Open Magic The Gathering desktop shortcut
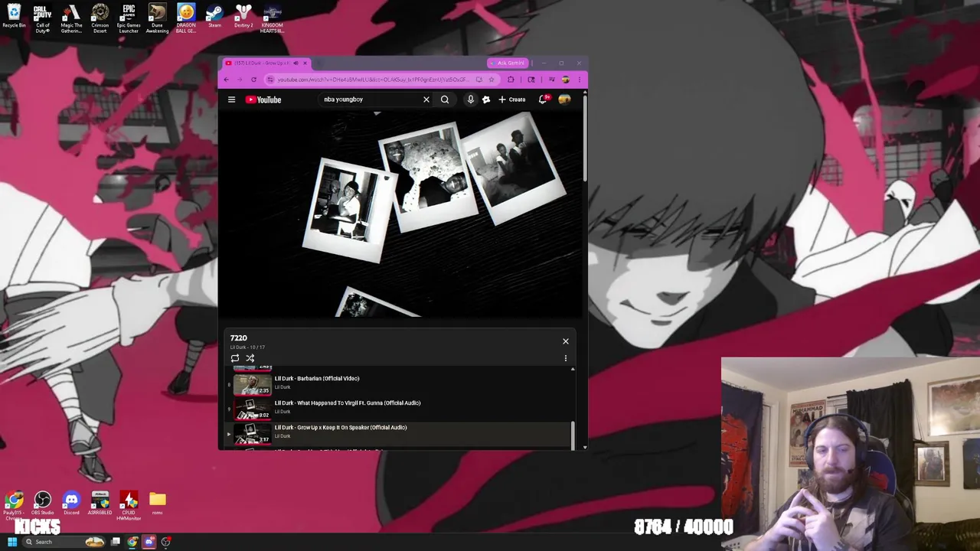 tap(71, 18)
